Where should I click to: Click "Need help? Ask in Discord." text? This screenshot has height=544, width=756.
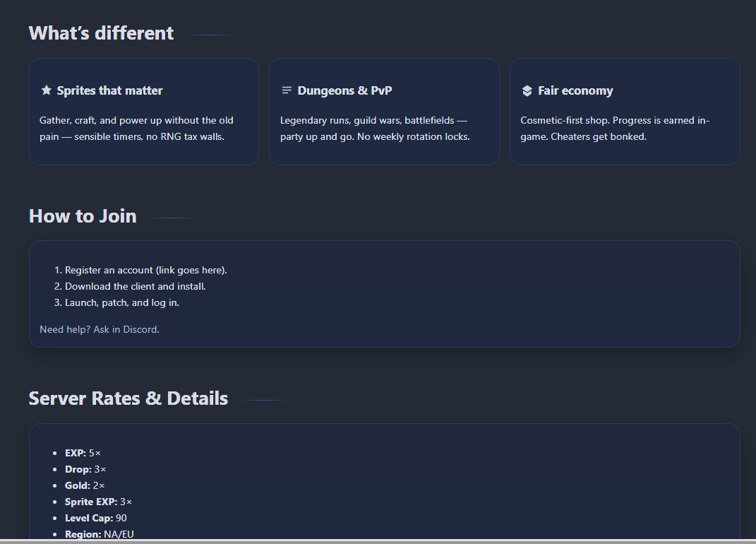click(100, 329)
